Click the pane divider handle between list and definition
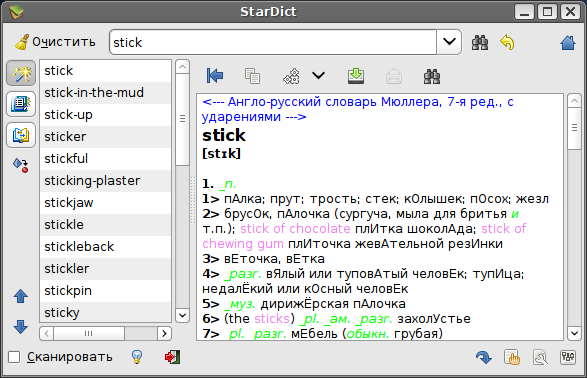Viewport: 587px width, 378px height. 193,200
